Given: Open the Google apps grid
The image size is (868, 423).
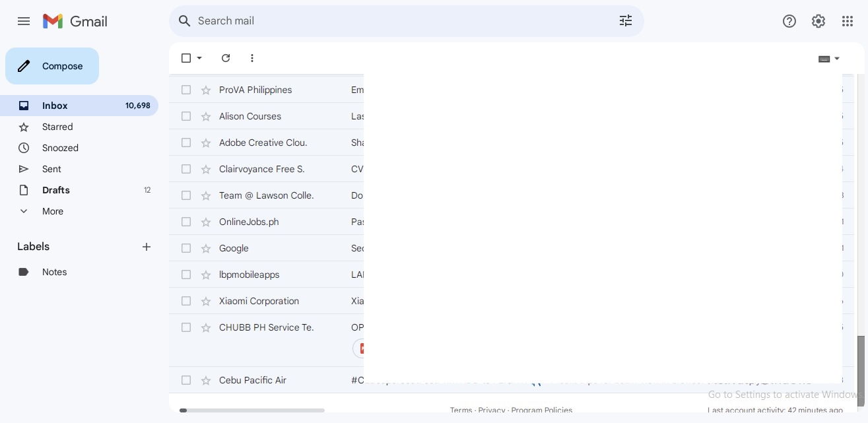Looking at the screenshot, I should 848,21.
